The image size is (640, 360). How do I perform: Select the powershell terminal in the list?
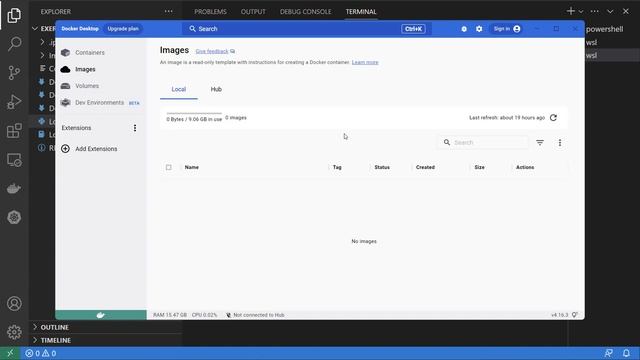[x=605, y=29]
